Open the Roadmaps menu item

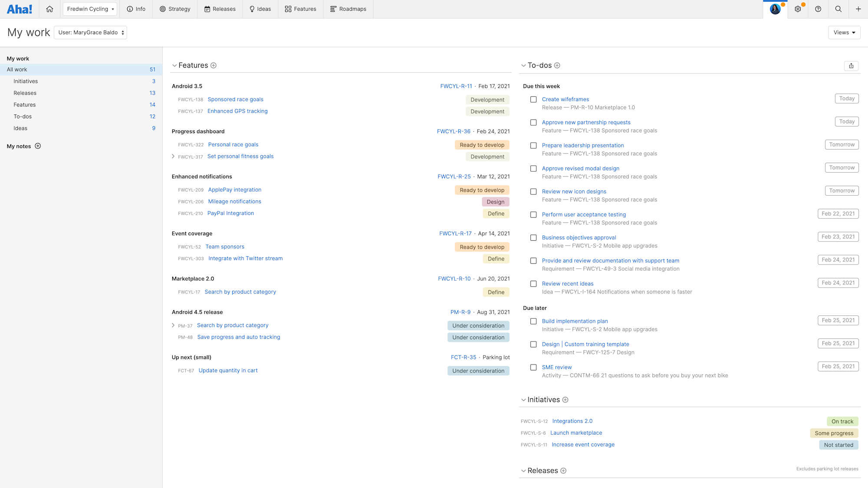[x=348, y=9]
